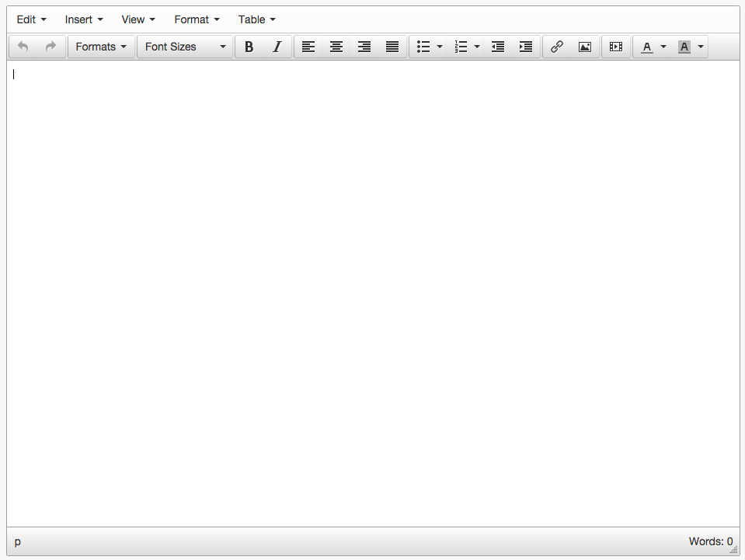This screenshot has width=745, height=560.
Task: Toggle bold formatting
Action: (x=249, y=47)
